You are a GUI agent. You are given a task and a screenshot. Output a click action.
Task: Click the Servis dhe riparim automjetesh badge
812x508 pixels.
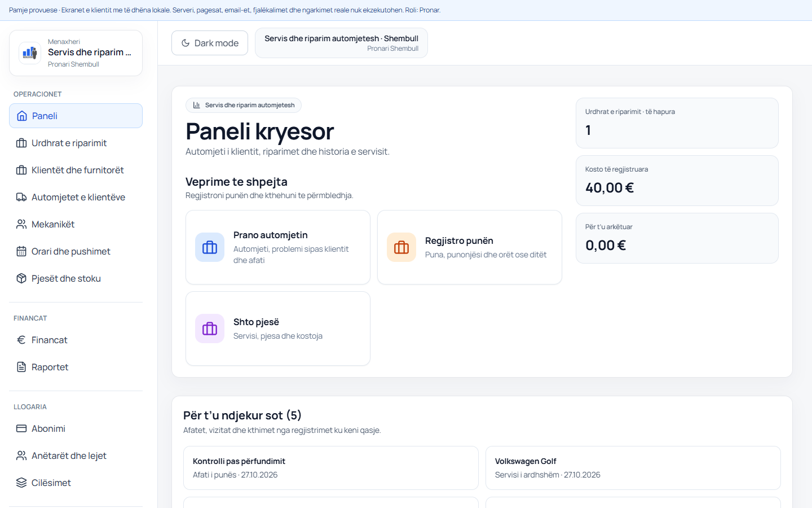(244, 105)
